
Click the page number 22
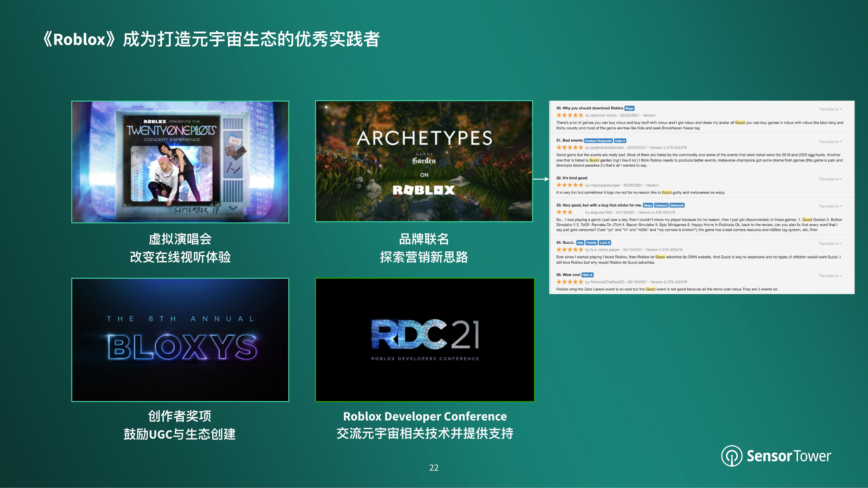click(434, 468)
